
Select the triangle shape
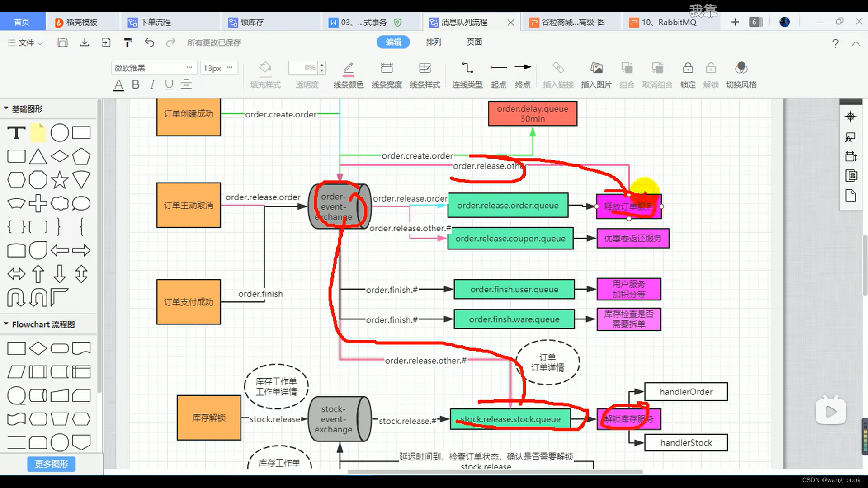coord(38,156)
